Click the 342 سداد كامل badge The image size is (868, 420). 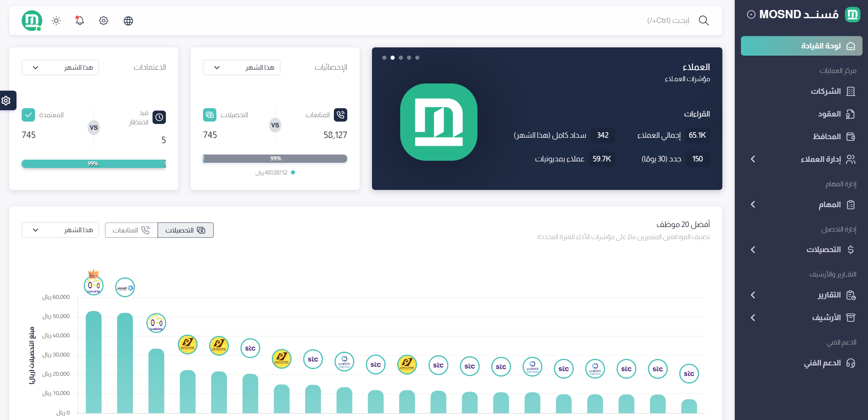pos(603,135)
